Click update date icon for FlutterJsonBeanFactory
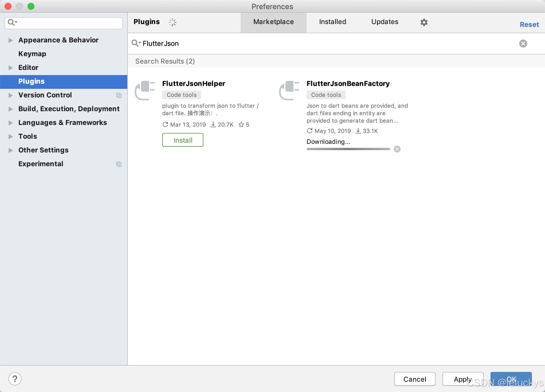This screenshot has width=545, height=392. point(310,131)
